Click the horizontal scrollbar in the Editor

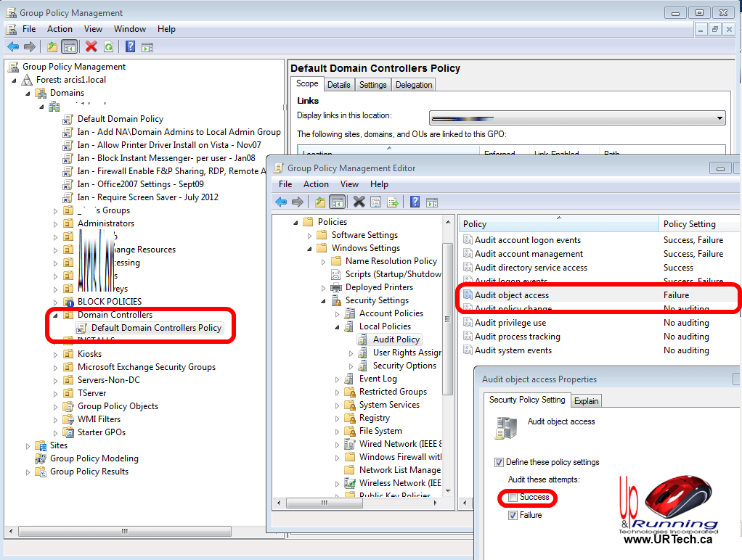point(325,502)
